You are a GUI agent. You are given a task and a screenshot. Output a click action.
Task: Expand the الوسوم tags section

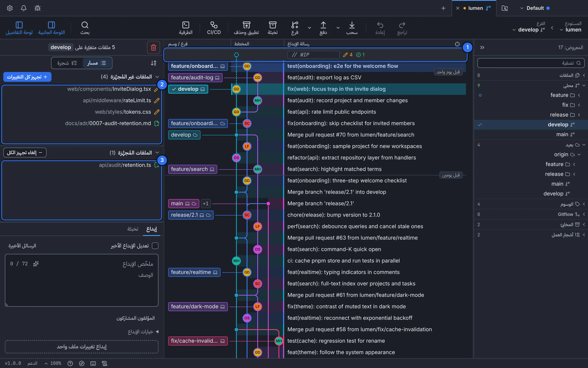coord(531,204)
